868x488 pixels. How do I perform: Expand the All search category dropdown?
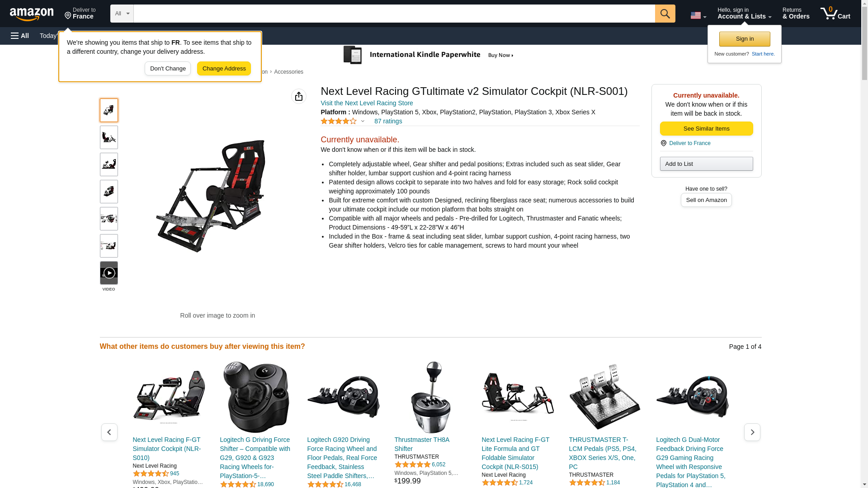(x=122, y=14)
